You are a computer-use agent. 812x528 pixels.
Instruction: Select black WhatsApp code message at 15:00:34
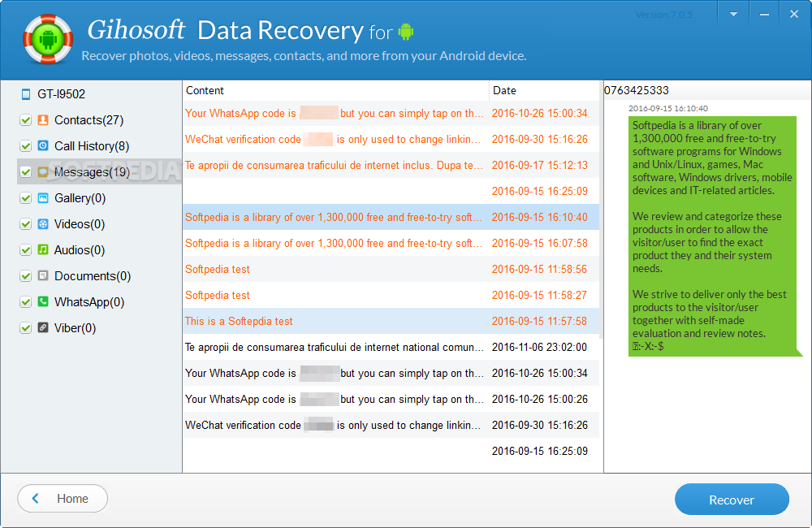coord(391,373)
